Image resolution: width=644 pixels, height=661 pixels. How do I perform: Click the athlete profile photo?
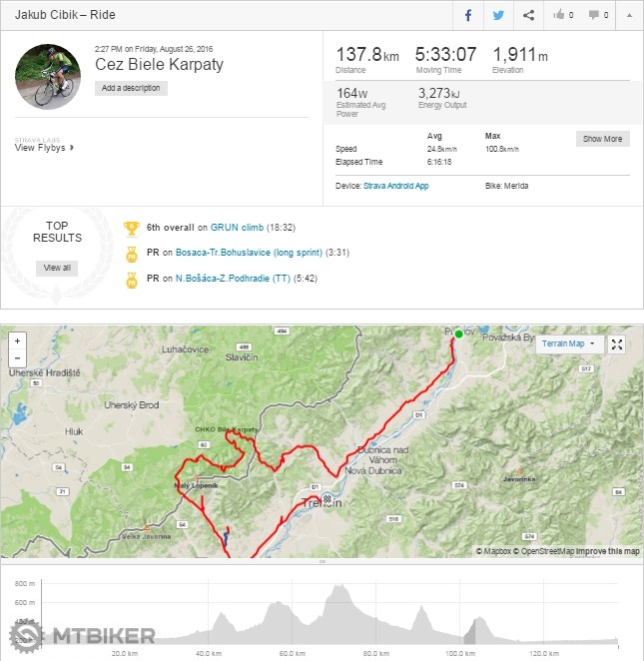point(48,76)
